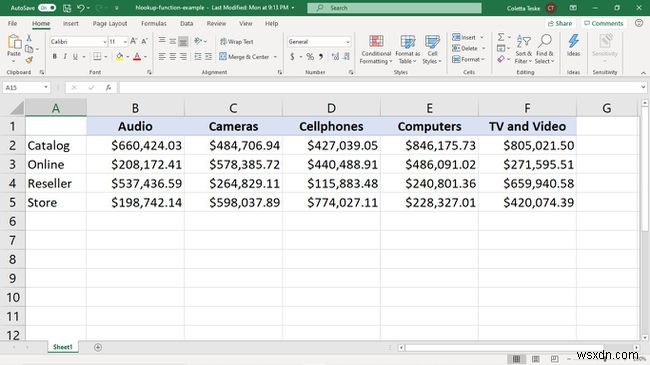Switch to the Data tab
Image resolution: width=650 pixels, height=365 pixels.
click(x=187, y=23)
